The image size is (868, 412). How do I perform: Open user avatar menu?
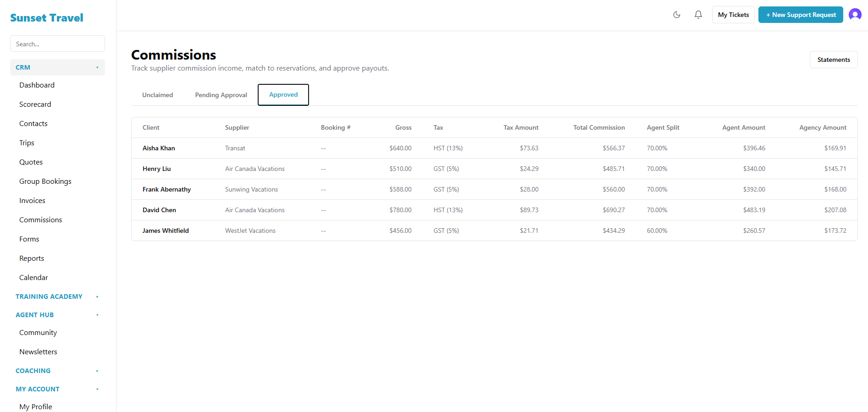coord(855,15)
